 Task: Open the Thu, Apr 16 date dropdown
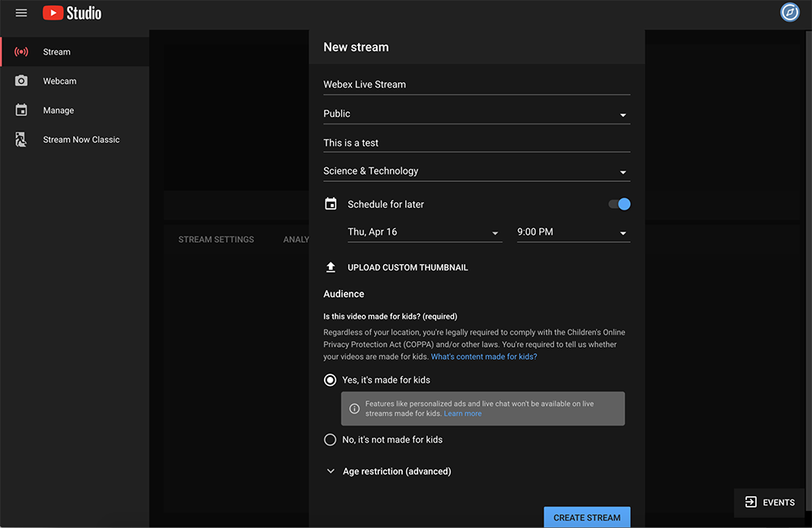[424, 232]
